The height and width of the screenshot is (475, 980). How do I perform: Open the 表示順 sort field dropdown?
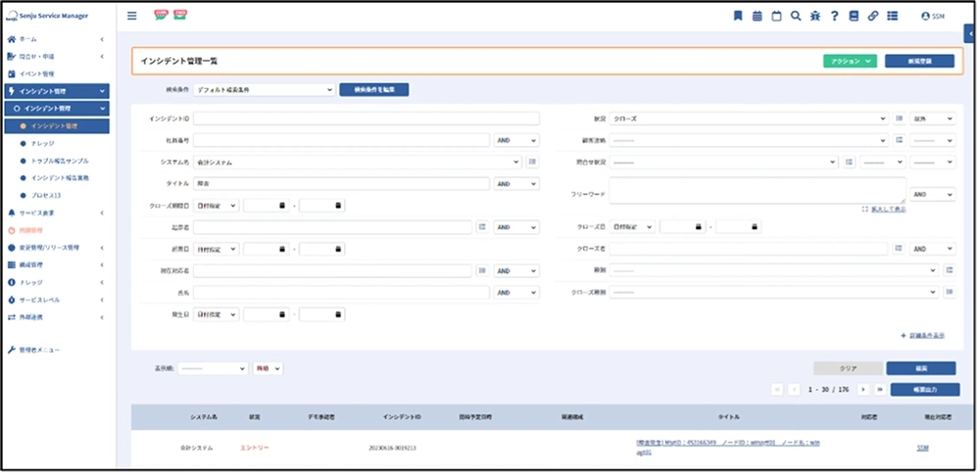[213, 369]
